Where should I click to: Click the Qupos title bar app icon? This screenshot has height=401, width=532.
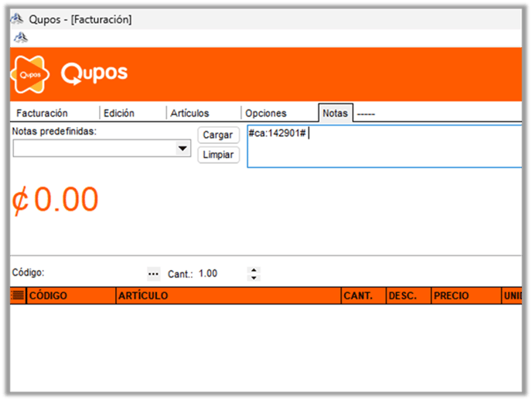[17, 19]
